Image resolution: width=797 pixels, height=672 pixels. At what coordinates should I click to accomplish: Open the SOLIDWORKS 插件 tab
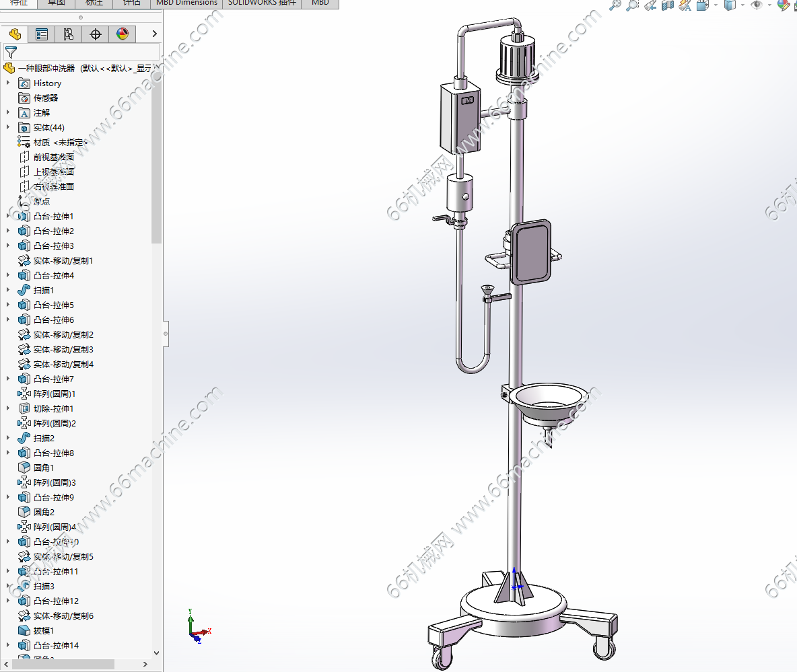261,3
